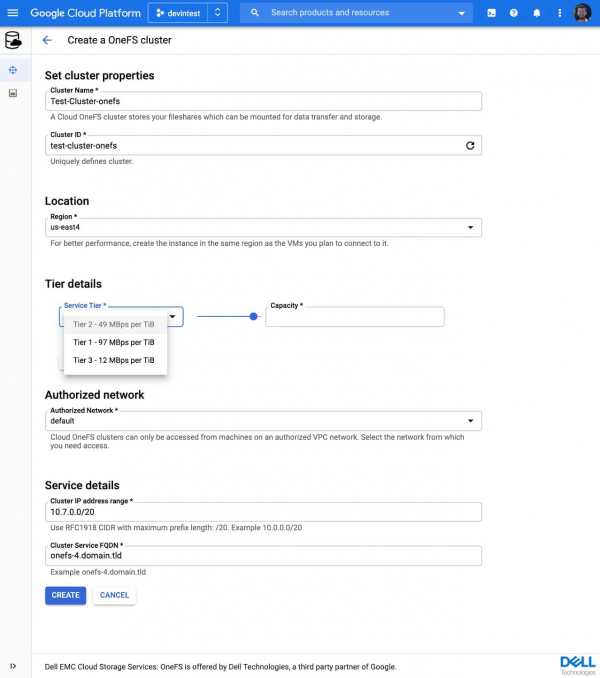600x678 pixels.
Task: Click the Service Tier dropdown arrow
Action: (172, 317)
